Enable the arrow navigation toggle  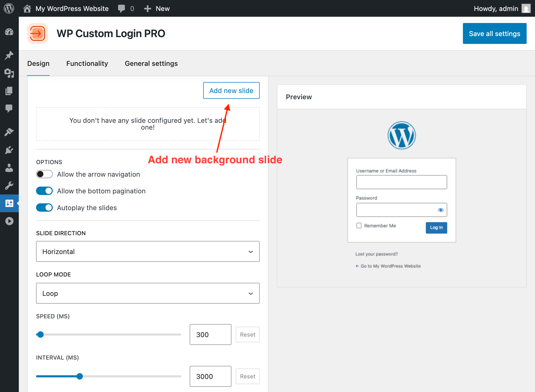[x=44, y=174]
